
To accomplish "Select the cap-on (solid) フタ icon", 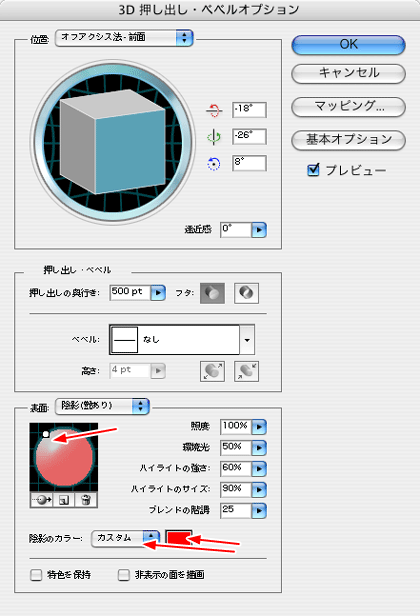I will pyautogui.click(x=213, y=293).
